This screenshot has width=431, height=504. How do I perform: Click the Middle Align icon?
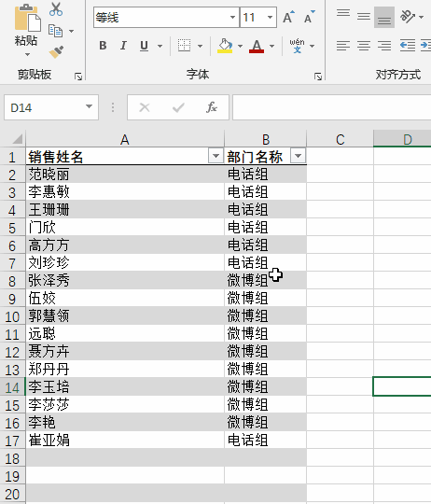tap(364, 17)
